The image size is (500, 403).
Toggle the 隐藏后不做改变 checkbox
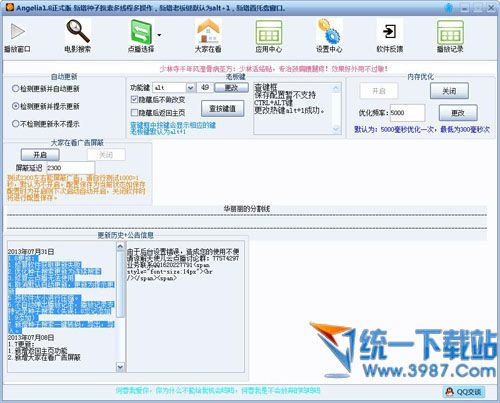point(134,99)
